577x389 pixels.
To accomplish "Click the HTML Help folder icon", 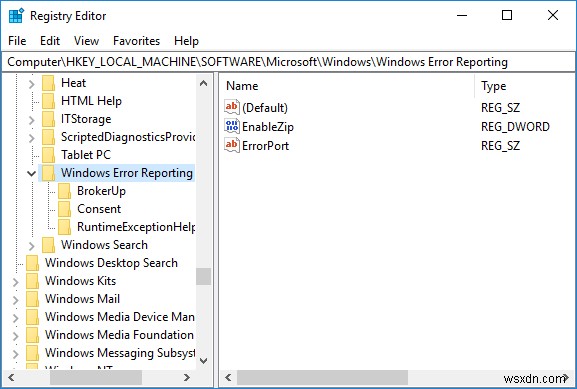I will [48, 101].
